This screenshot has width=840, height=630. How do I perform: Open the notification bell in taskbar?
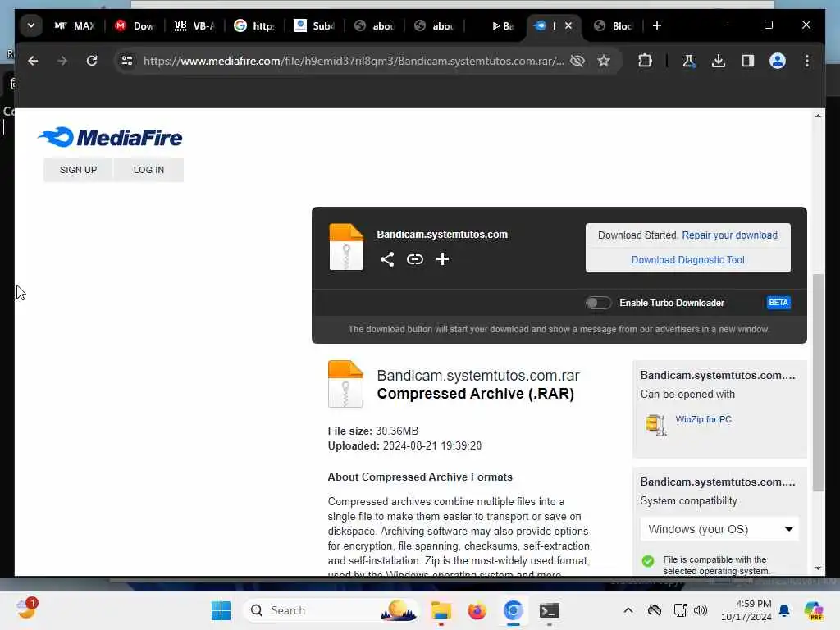(x=784, y=610)
